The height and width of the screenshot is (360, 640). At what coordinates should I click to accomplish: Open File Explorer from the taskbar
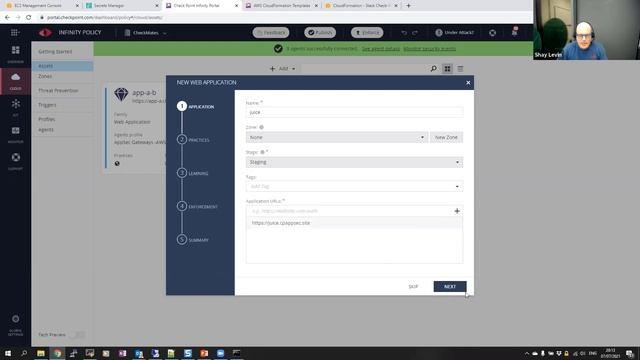click(41, 353)
